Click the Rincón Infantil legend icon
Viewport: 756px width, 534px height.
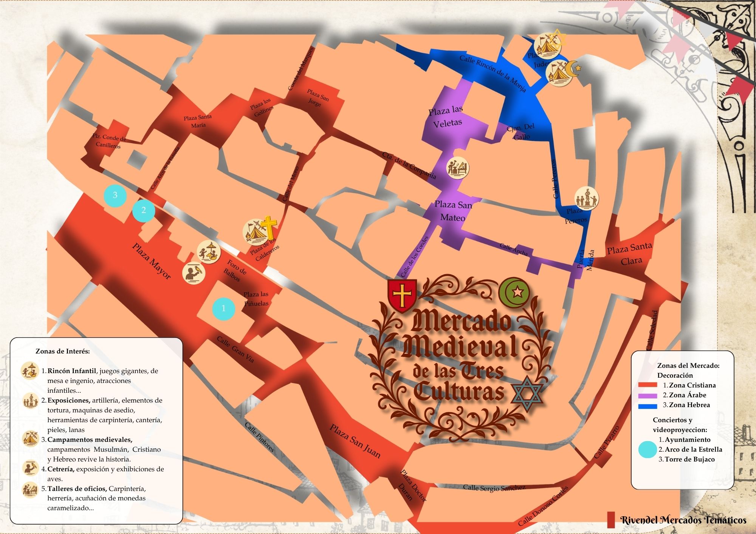coord(30,370)
